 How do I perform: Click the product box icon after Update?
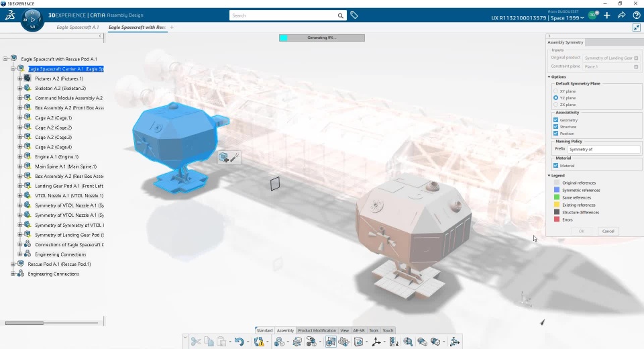click(279, 341)
